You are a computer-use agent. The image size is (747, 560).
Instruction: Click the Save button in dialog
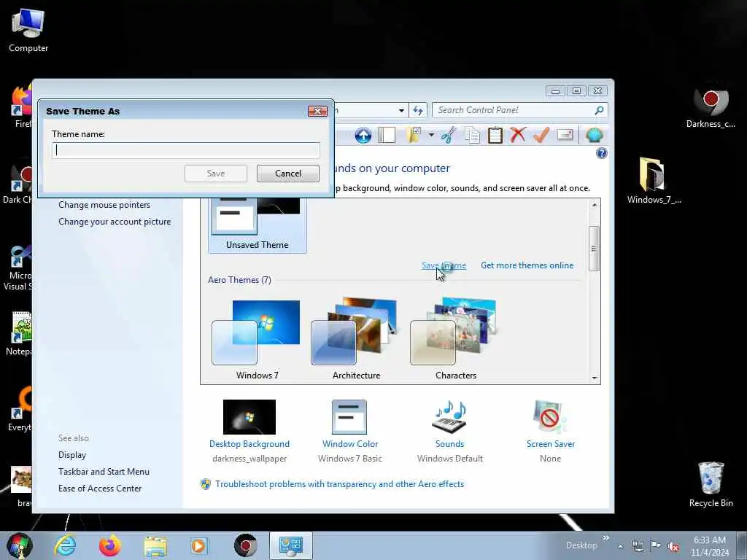pos(216,174)
